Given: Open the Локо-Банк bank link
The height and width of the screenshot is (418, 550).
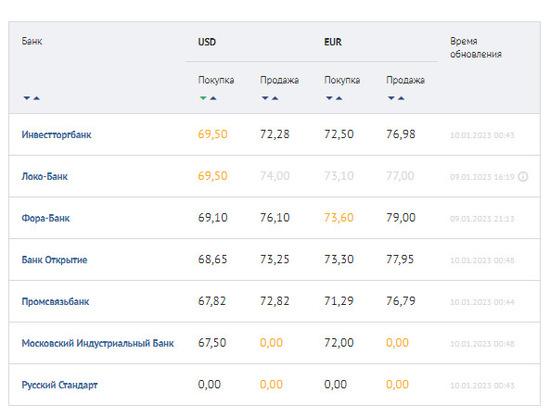Looking at the screenshot, I should click(x=45, y=176).
